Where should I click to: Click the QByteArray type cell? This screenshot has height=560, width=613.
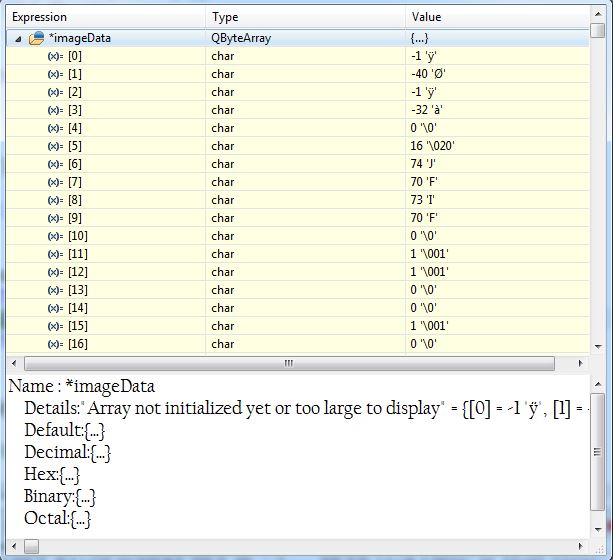pyautogui.click(x=241, y=38)
